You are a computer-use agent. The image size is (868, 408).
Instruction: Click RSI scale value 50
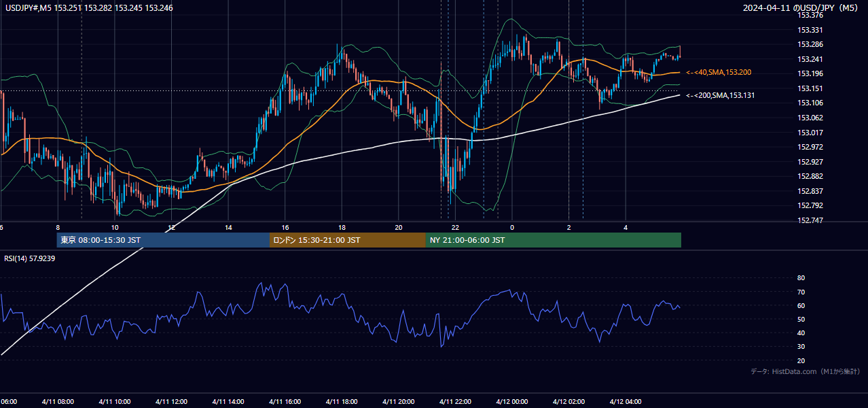(x=801, y=320)
